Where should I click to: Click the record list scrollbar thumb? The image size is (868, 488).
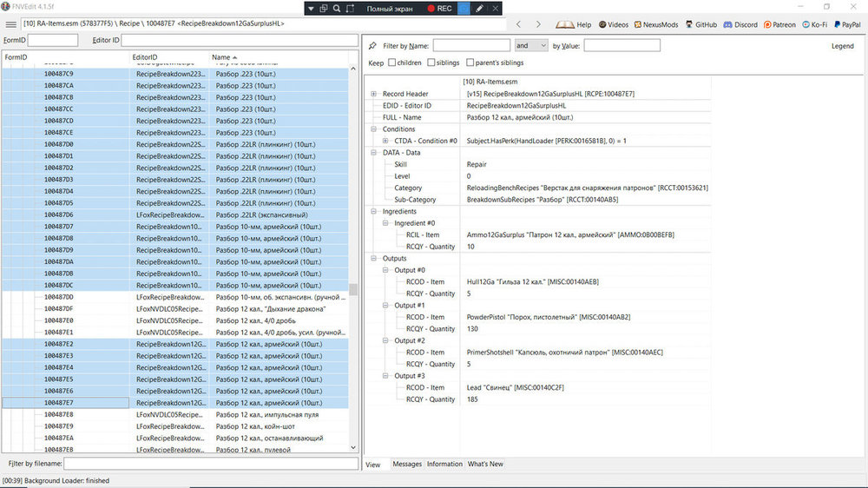353,289
